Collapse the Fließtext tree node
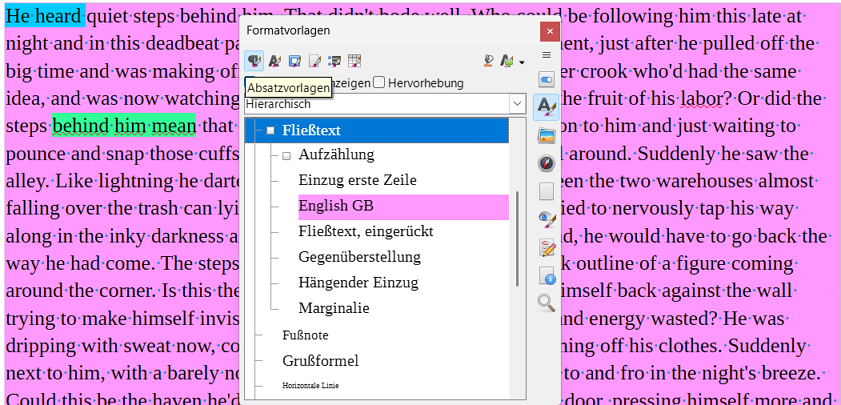This screenshot has width=841, height=405. coord(271,130)
